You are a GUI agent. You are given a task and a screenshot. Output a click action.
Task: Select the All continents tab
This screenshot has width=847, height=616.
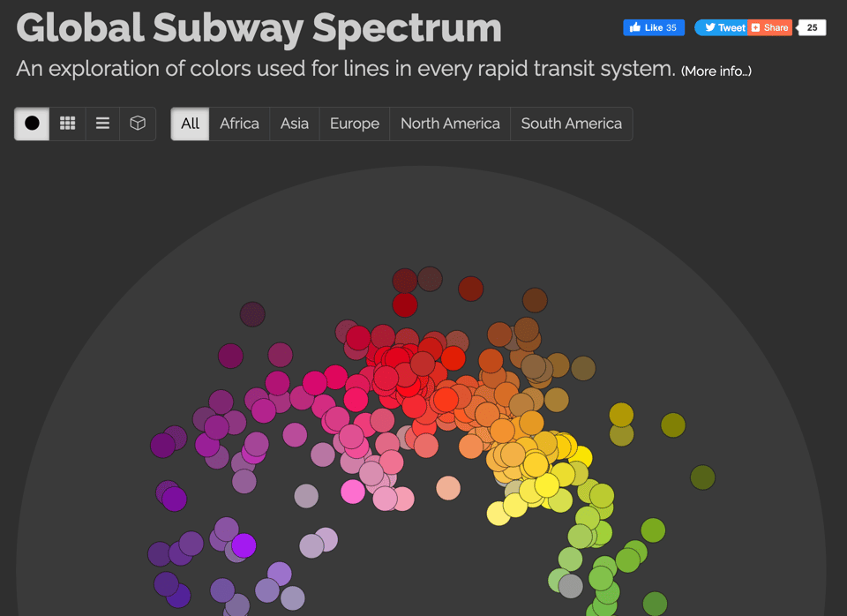(190, 124)
